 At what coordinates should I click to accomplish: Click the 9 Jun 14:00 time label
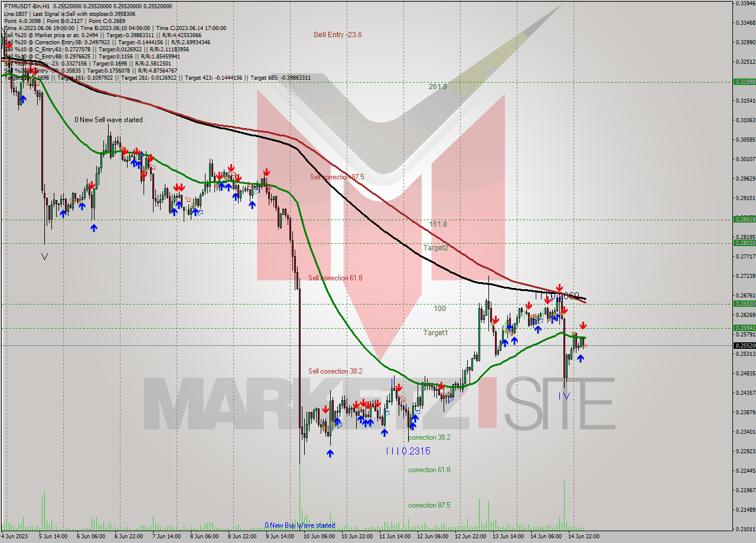[x=279, y=537]
